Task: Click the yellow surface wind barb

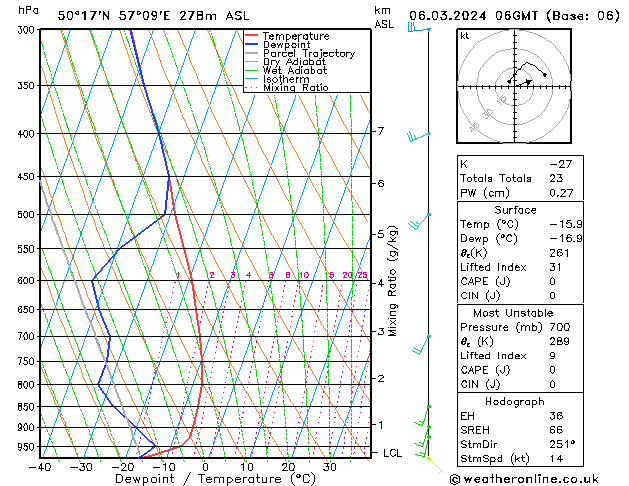Action: pos(436,465)
